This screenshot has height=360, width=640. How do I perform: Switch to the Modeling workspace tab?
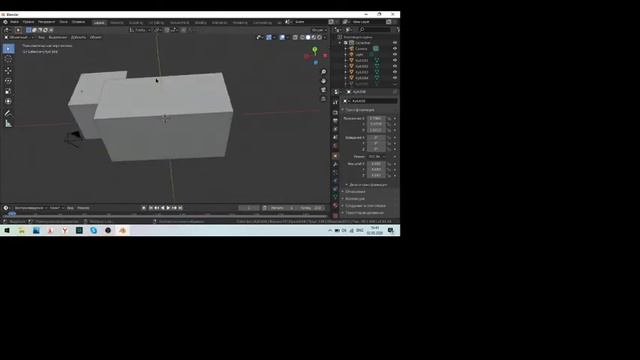point(117,22)
